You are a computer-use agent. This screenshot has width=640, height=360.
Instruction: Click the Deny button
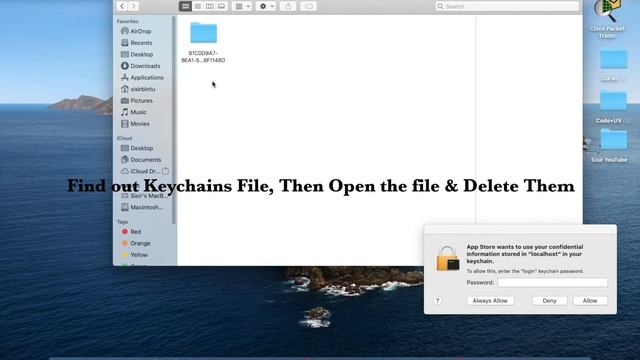(549, 301)
